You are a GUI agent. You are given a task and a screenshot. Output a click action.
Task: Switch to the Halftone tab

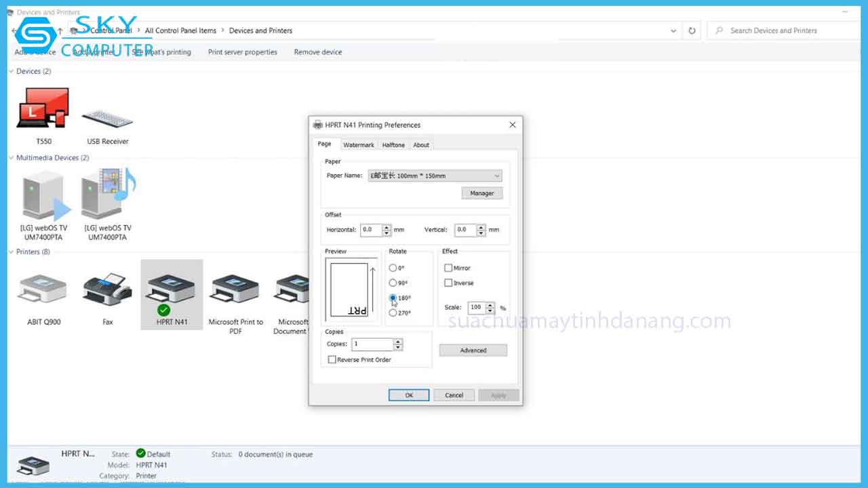click(393, 145)
